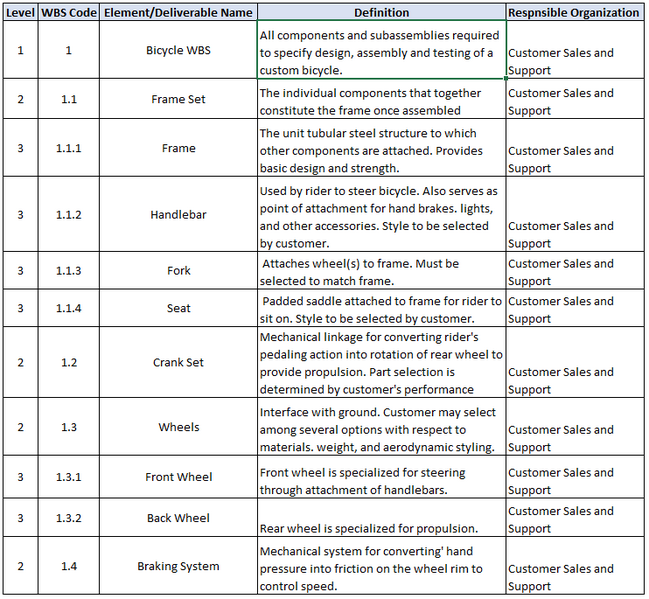Click the Level cell in Wheels row
This screenshot has height=599, width=649.
[x=20, y=427]
